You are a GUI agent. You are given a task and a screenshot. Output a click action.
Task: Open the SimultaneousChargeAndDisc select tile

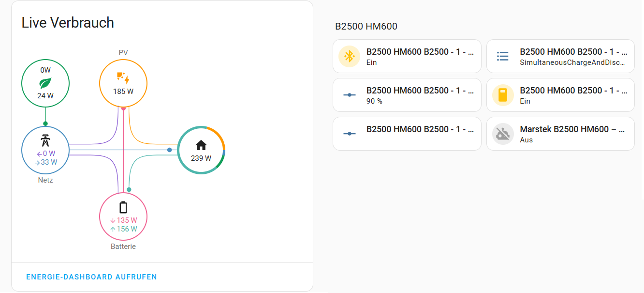tap(560, 56)
